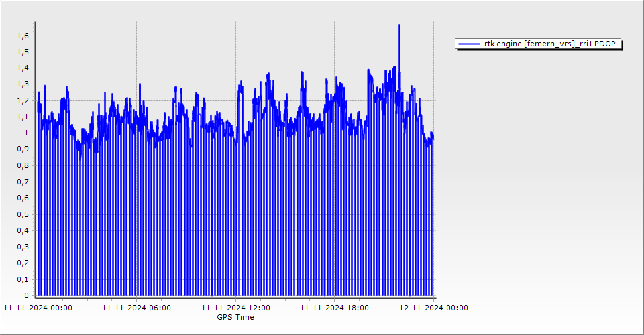Click the 12-11-2024 00:00 x-axis label

[433, 308]
